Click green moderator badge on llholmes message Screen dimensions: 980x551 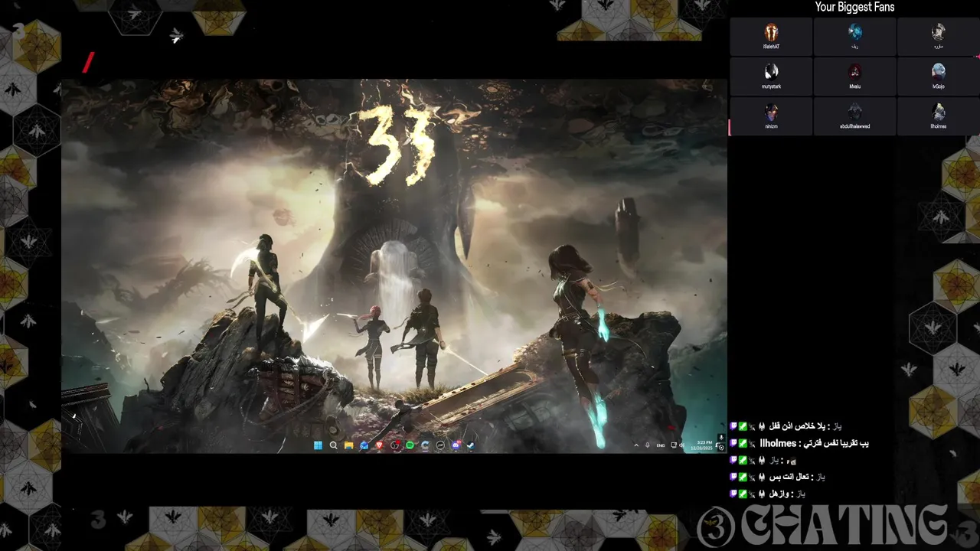[x=743, y=443]
